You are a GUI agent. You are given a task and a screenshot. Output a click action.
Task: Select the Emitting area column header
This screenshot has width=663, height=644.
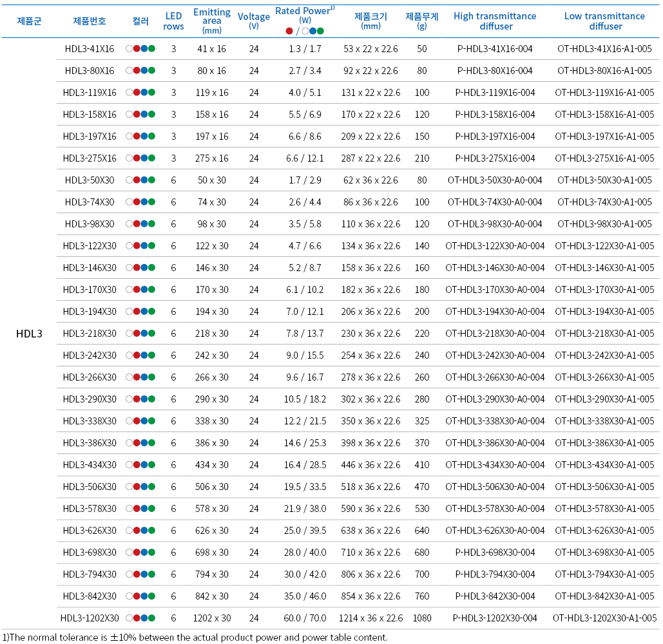coord(212,21)
